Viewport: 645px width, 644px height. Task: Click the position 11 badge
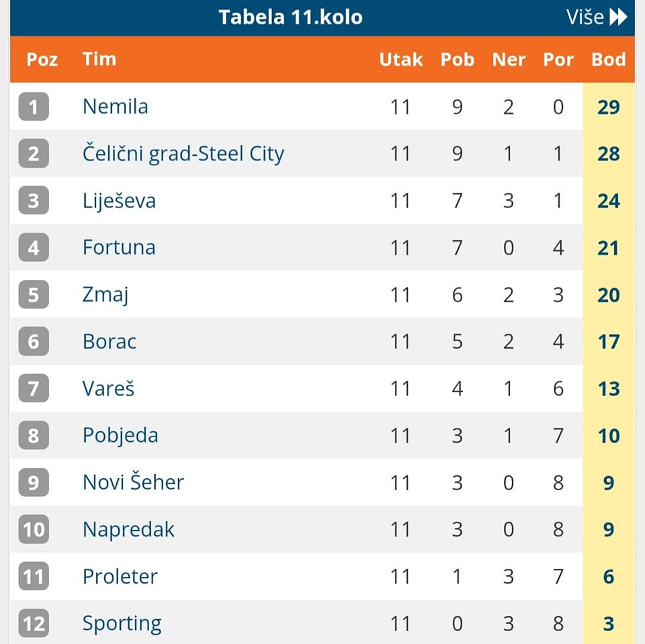click(x=34, y=577)
